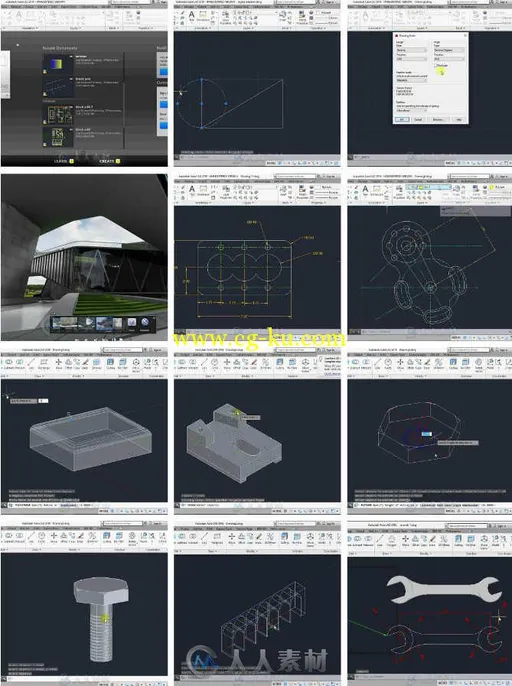Select the Move tool in the wrench drawing window
Screen dimensions: 512x686
click(406, 540)
